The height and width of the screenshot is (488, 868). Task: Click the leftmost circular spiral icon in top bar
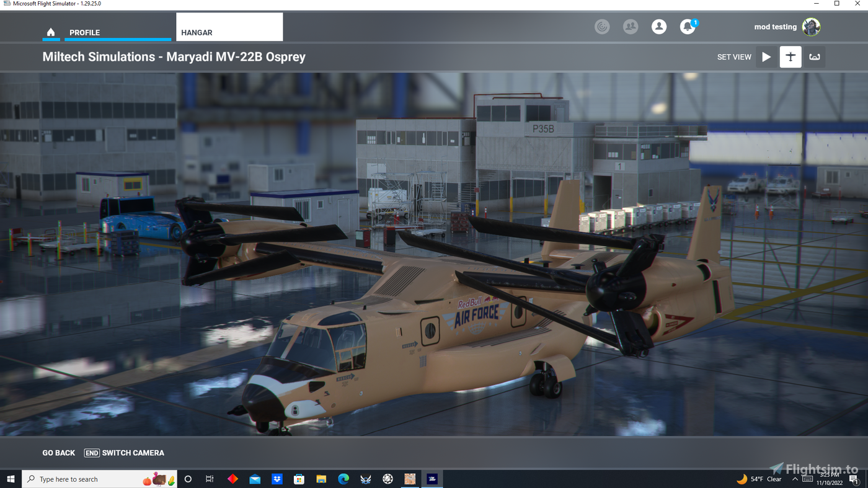pyautogui.click(x=602, y=26)
